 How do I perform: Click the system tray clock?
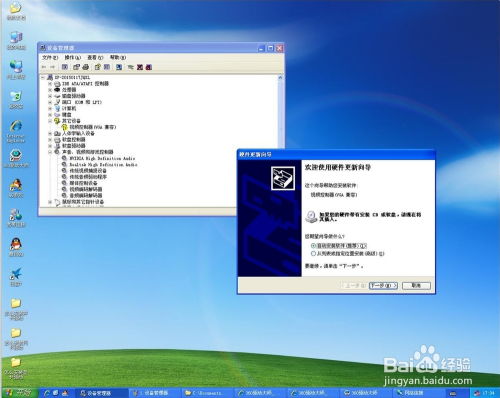[488, 393]
